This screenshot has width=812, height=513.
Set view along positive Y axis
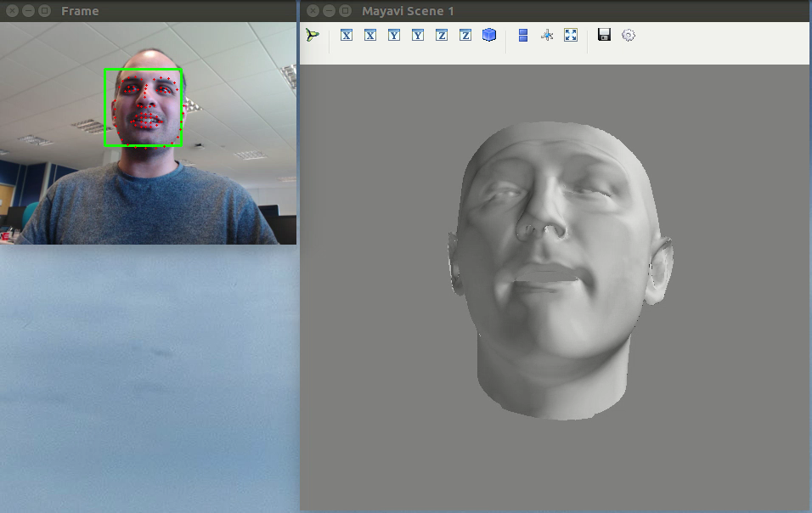[394, 35]
